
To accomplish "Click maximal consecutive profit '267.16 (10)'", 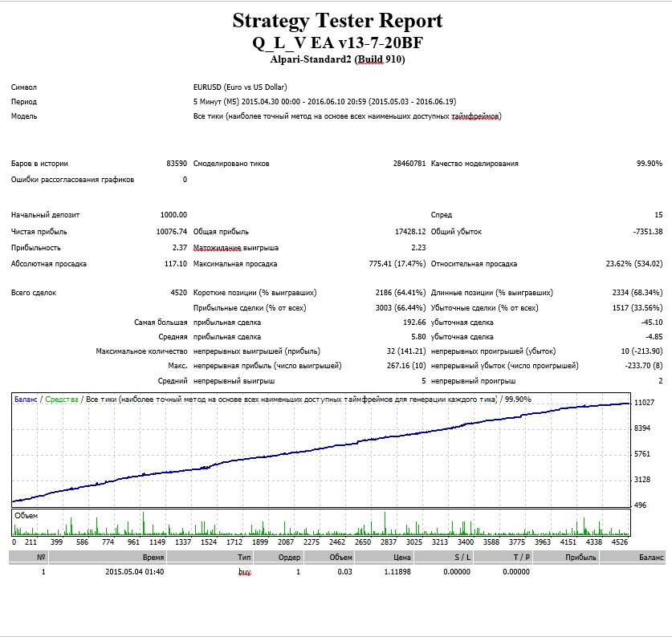I will coord(406,366).
